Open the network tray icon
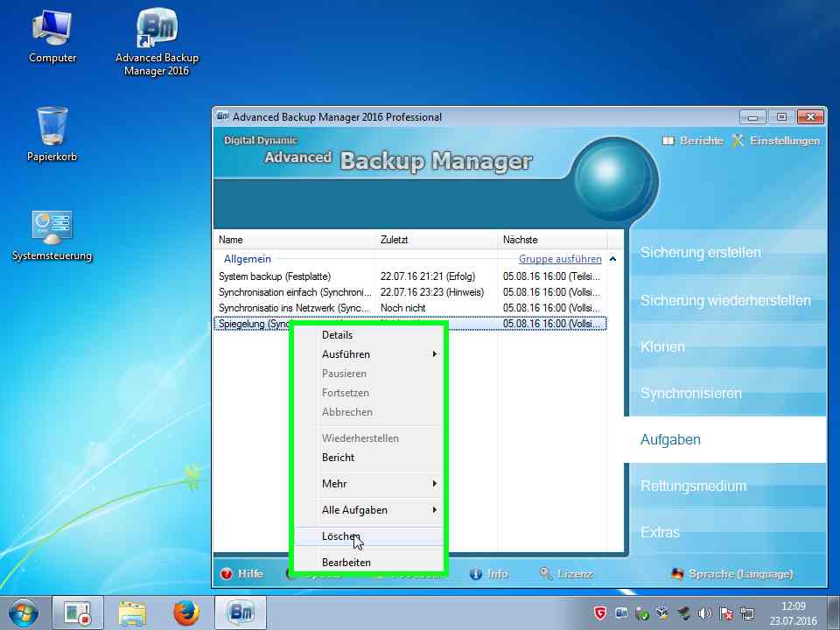This screenshot has width=840, height=630. (x=746, y=612)
